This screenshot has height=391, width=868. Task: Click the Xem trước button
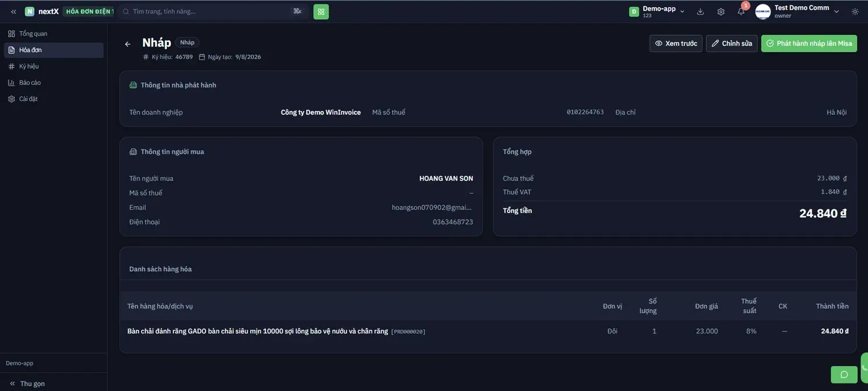coord(676,43)
